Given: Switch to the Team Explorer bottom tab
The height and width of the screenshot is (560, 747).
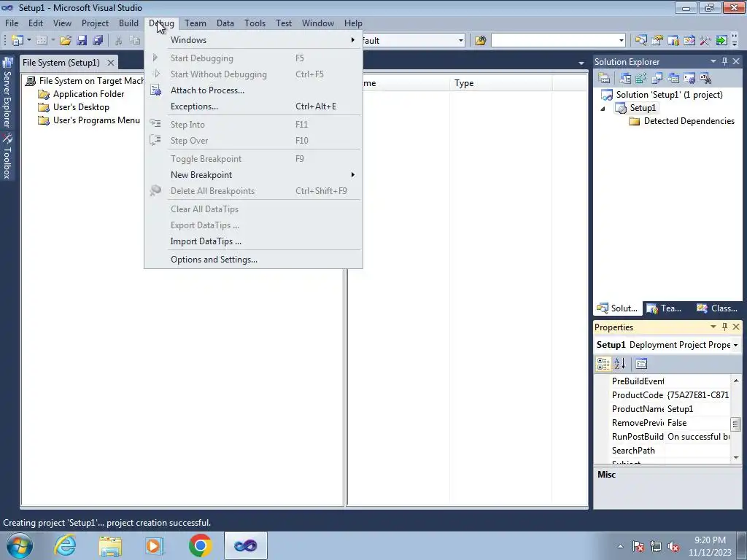Looking at the screenshot, I should [x=664, y=308].
